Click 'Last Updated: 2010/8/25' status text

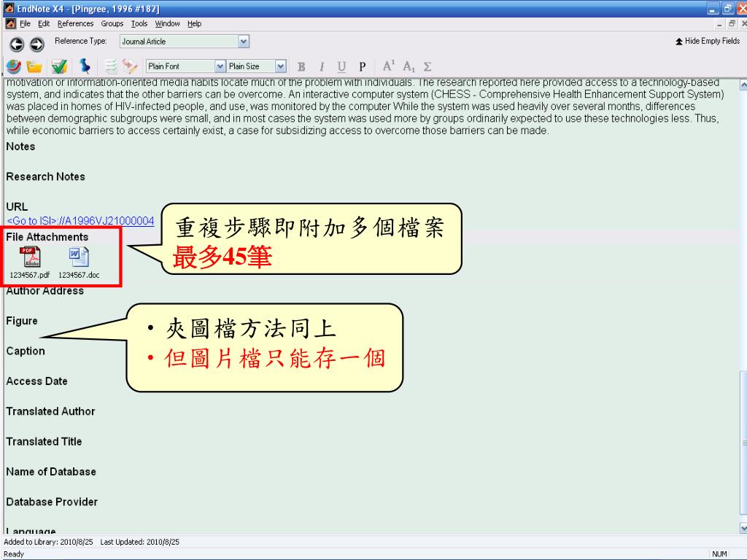pyautogui.click(x=139, y=542)
